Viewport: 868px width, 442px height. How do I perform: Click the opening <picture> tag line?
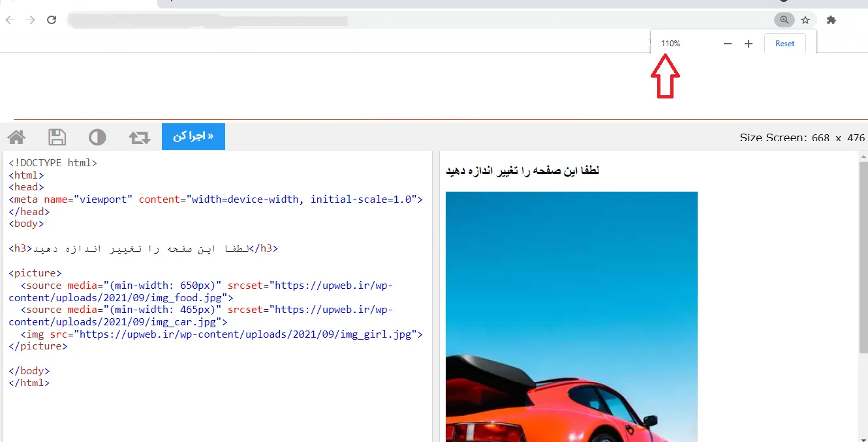(x=35, y=273)
